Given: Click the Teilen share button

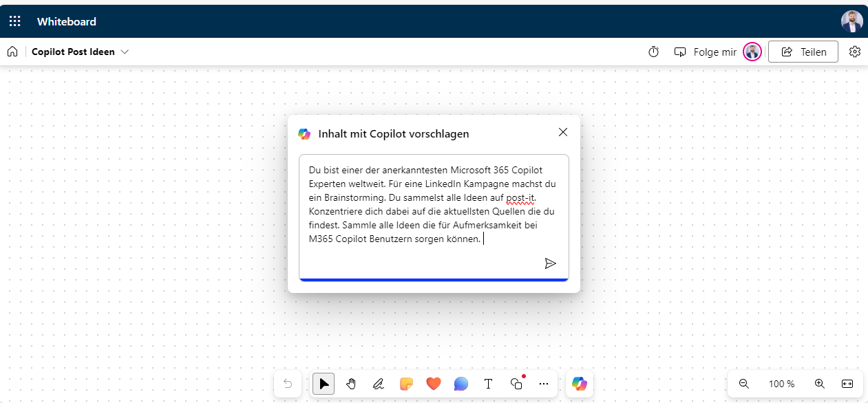Looking at the screenshot, I should tap(803, 52).
